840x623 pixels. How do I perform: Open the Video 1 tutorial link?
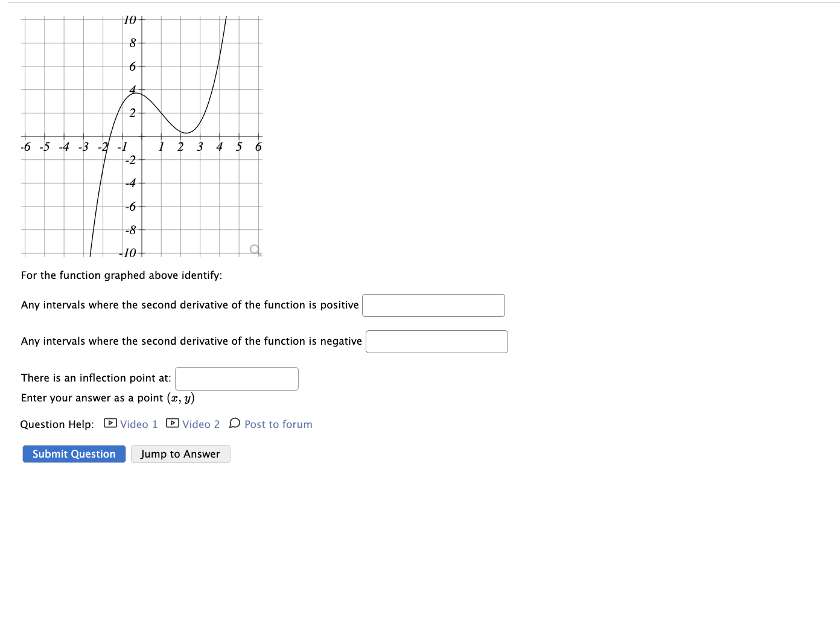click(138, 424)
